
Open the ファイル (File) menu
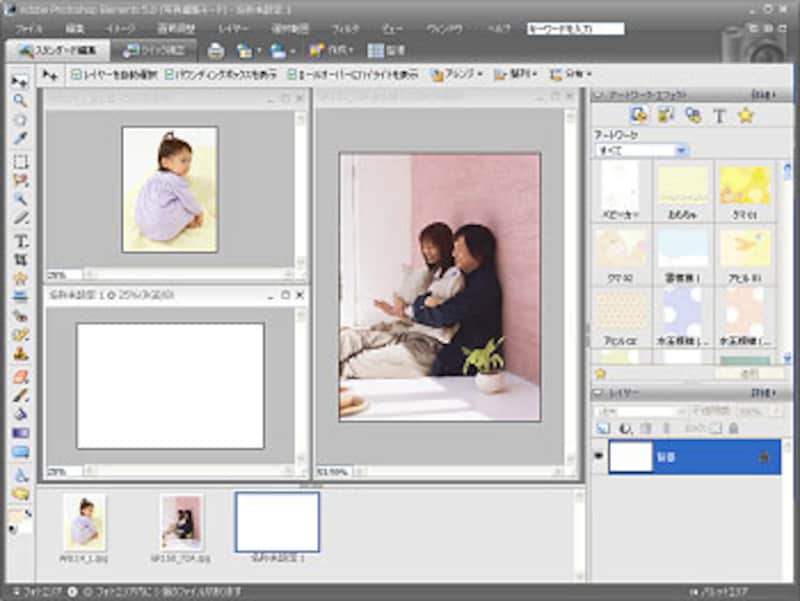(x=30, y=29)
